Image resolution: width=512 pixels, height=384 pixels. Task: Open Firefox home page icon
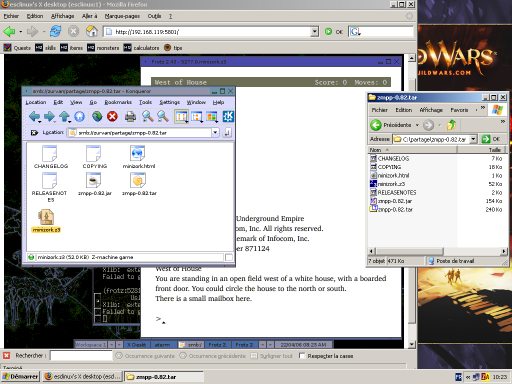tap(92, 32)
